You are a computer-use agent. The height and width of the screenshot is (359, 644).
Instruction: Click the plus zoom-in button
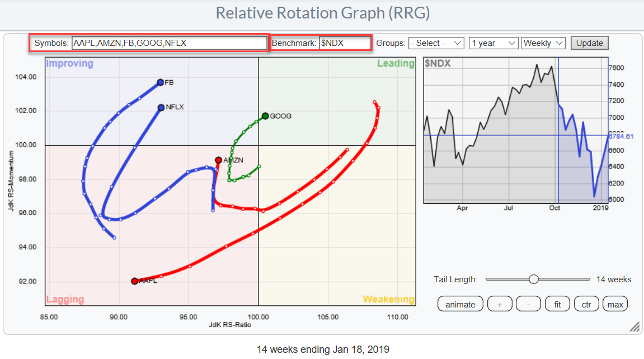(x=500, y=304)
